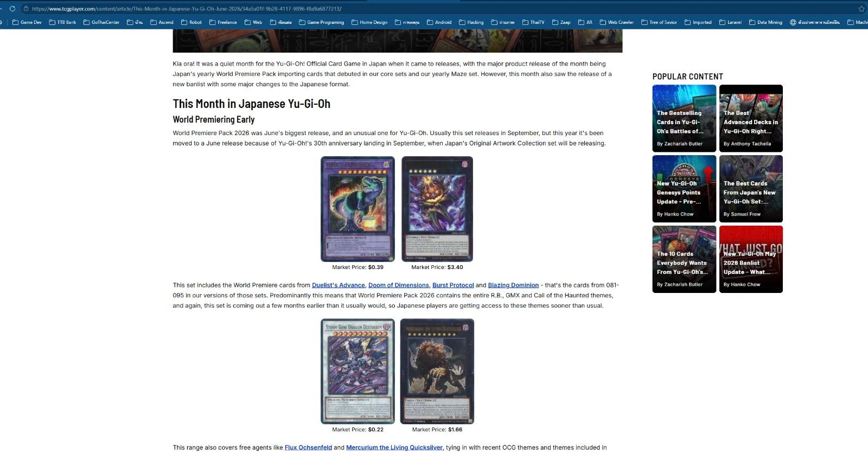Open the Ascend bookmark folder
The height and width of the screenshot is (453, 868).
point(162,22)
